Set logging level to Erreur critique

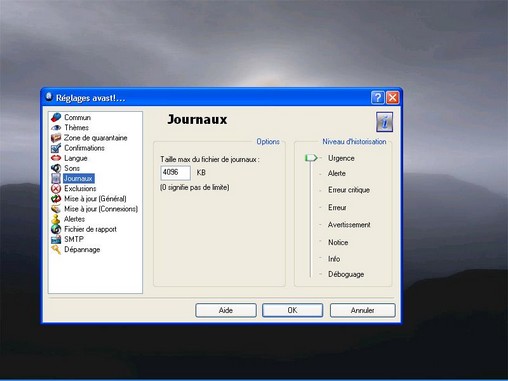pos(349,190)
